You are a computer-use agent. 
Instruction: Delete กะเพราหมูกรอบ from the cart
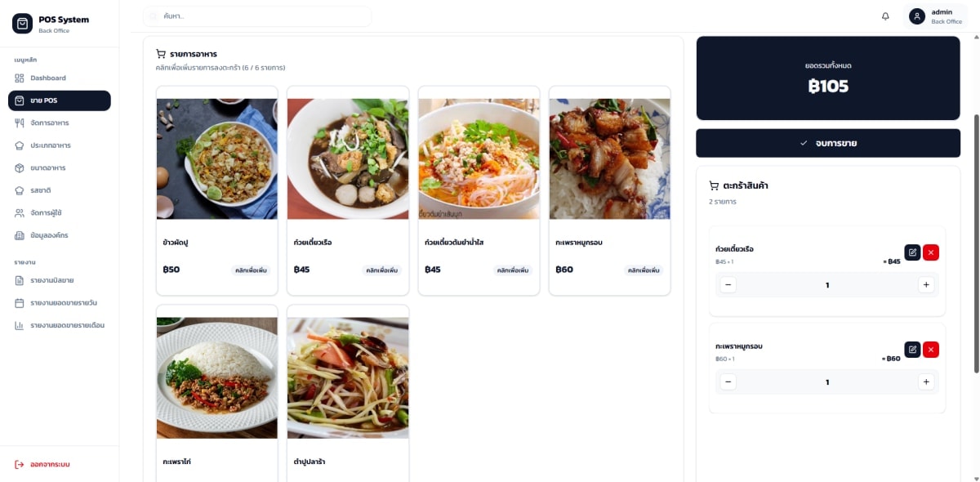tap(931, 349)
